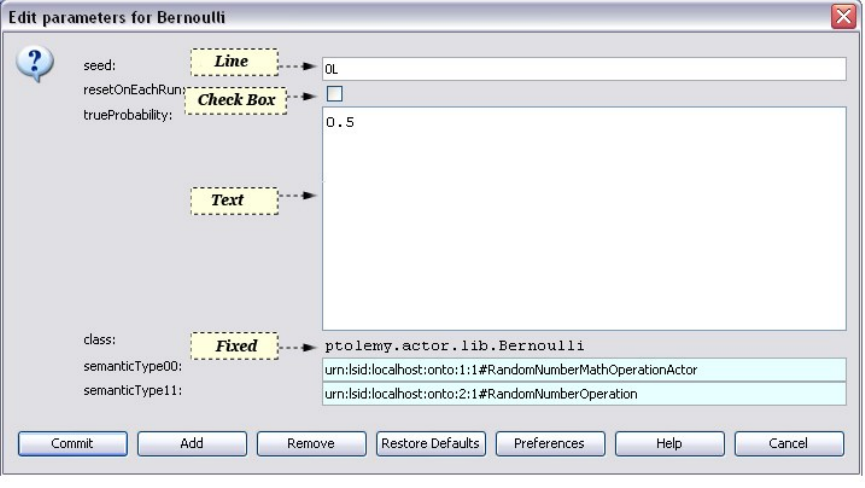Click the yellow Check Box annotation label
The image size is (865, 488).
(236, 100)
